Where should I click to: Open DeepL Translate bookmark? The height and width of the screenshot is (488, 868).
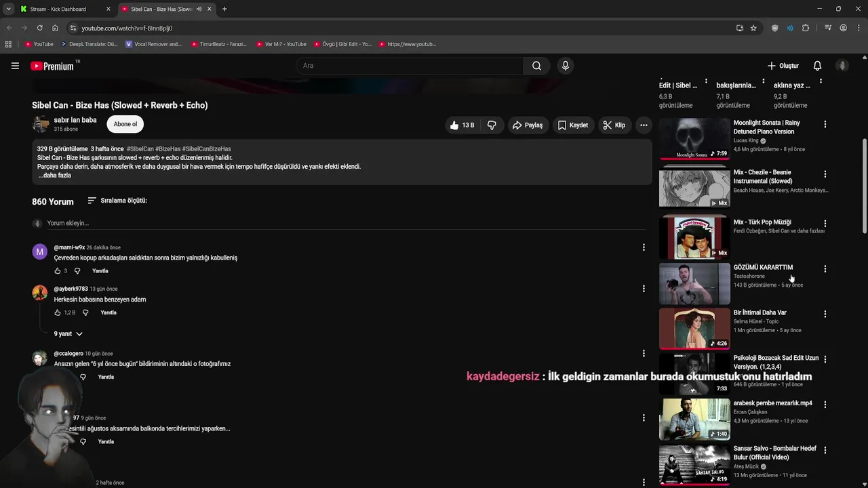(x=89, y=44)
